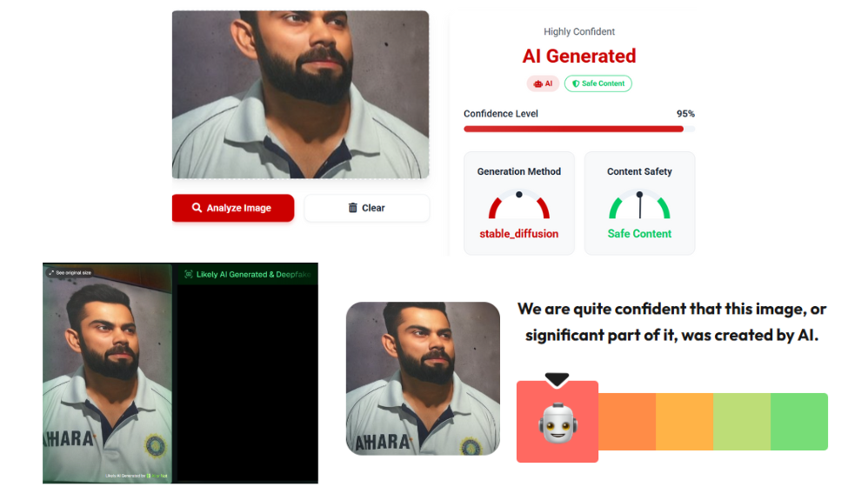Click the Likely AI Generated & Deepfake banner
Image resolution: width=868 pixels, height=487 pixels.
click(x=248, y=275)
